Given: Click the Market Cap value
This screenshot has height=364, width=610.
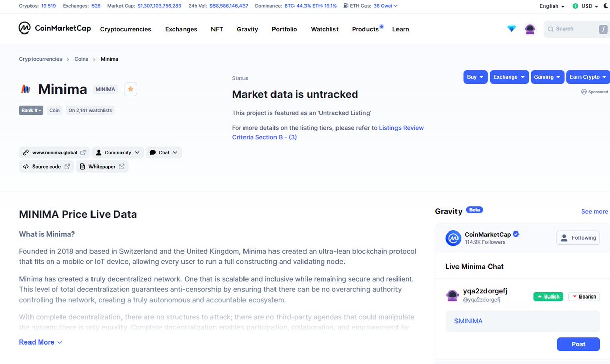Looking at the screenshot, I should pyautogui.click(x=160, y=6).
